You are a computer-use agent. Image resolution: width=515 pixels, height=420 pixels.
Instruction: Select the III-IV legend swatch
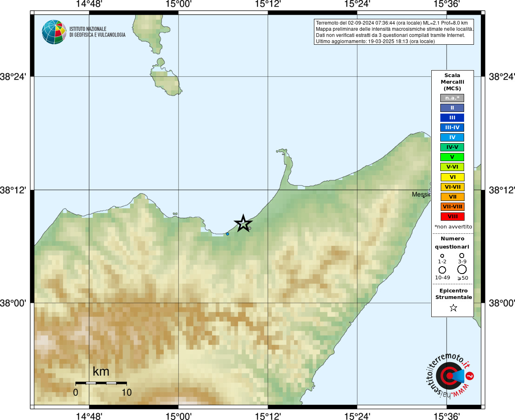pos(452,128)
